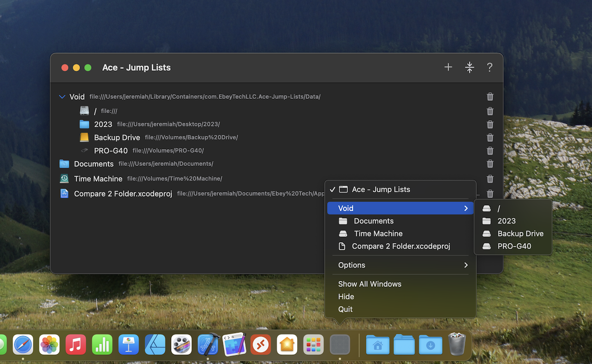Open the Home folder stack in Dock
Screen dimensions: 592x364
click(378, 345)
